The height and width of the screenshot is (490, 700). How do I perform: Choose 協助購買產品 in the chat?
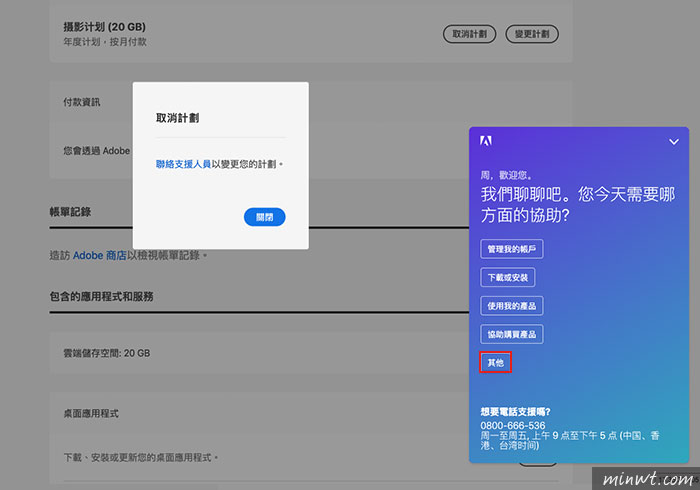(512, 334)
